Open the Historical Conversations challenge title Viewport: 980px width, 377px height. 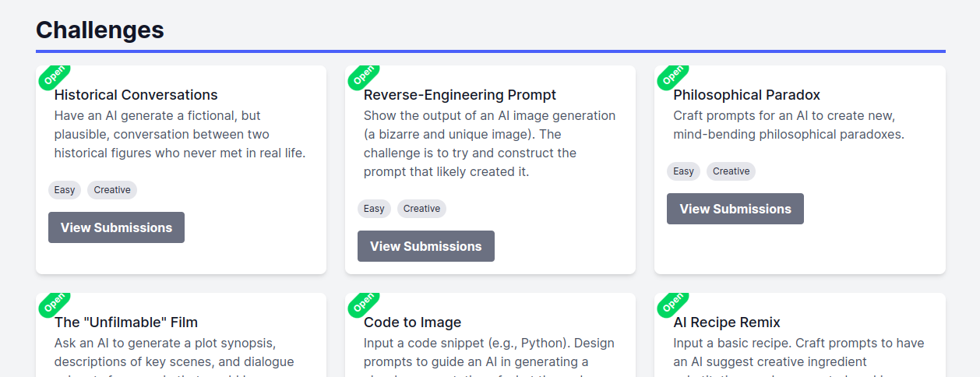136,95
